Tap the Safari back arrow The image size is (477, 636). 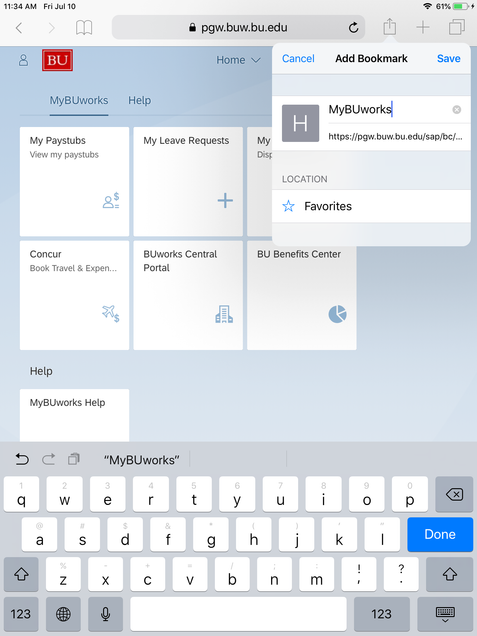tap(19, 28)
